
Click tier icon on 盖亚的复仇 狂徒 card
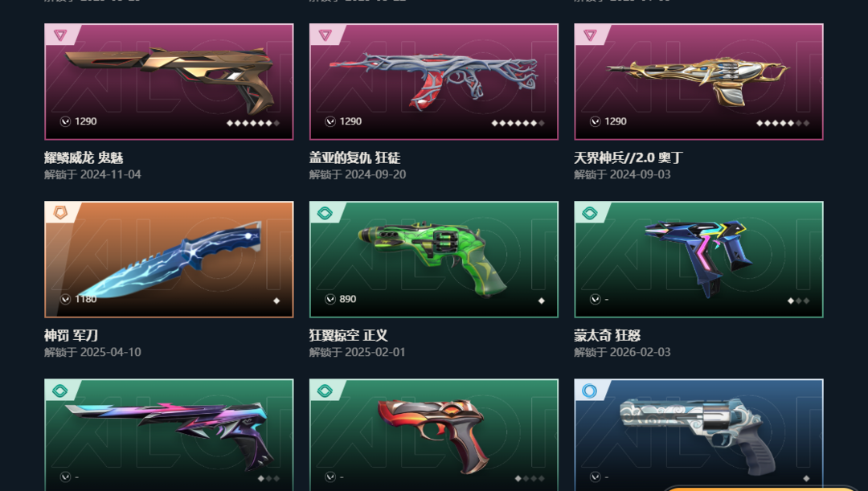tap(325, 35)
